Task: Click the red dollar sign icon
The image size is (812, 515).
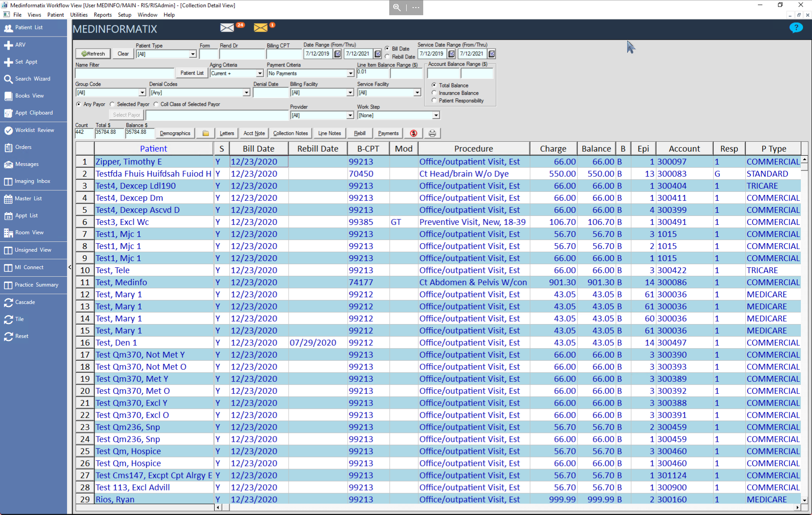Action: tap(413, 133)
